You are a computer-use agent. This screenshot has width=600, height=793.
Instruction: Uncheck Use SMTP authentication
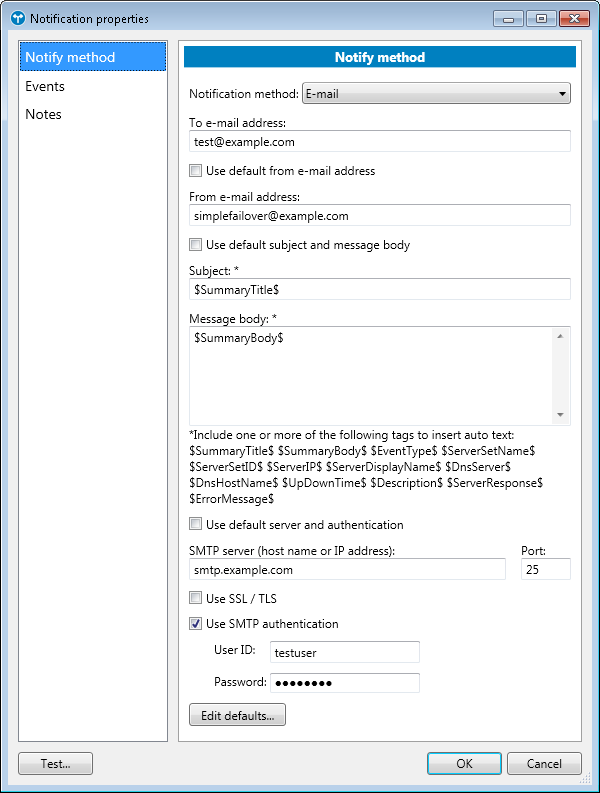(196, 624)
